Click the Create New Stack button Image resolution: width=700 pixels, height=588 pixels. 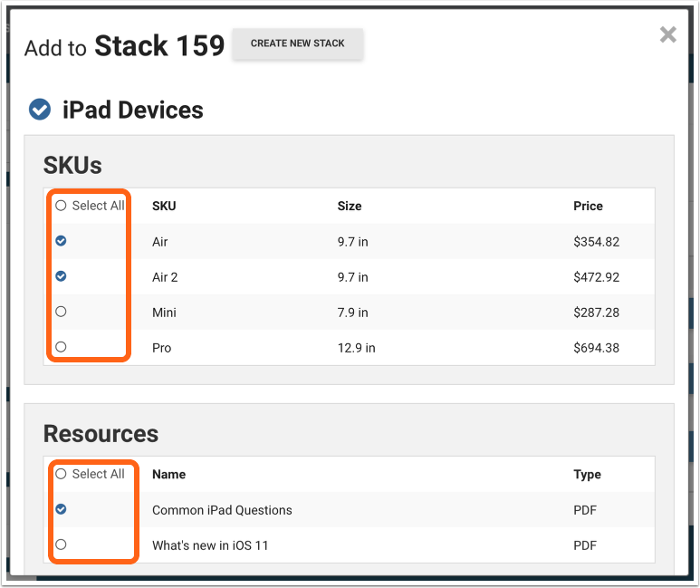[x=297, y=43]
